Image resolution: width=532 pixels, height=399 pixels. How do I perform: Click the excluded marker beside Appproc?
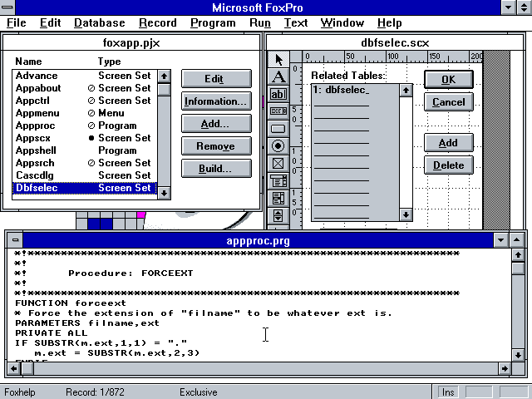pyautogui.click(x=91, y=126)
